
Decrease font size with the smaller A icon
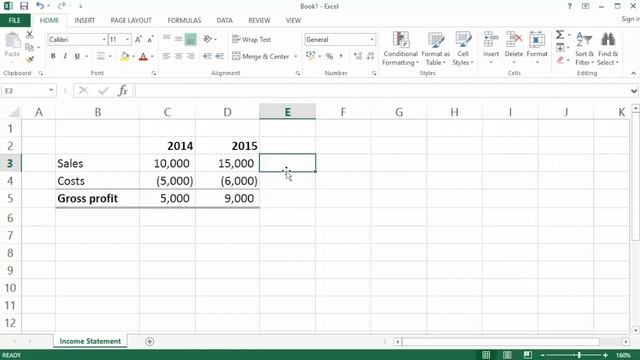tap(150, 40)
